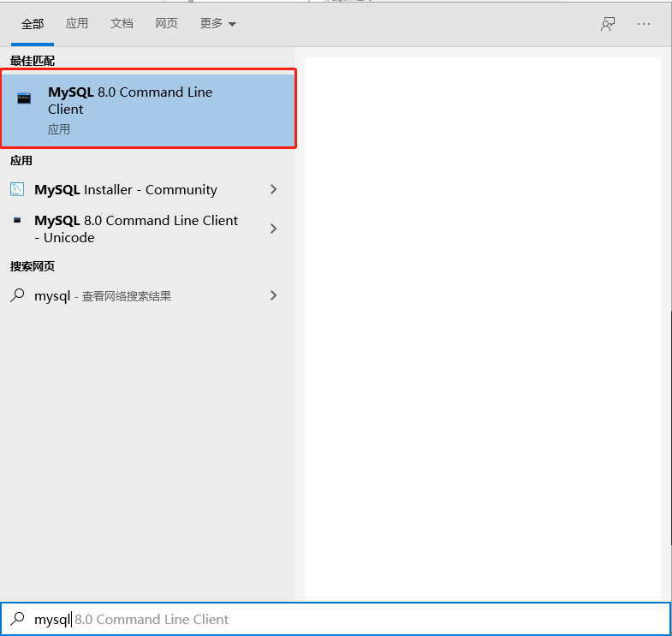Click the search box magnifier icon
Viewport: 672px width, 636px height.
click(18, 619)
